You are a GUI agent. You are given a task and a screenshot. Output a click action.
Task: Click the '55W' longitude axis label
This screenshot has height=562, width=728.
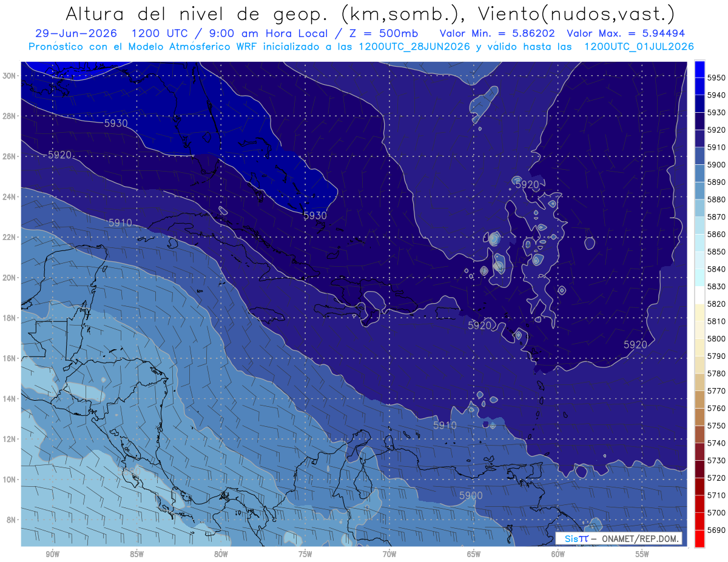click(x=642, y=554)
